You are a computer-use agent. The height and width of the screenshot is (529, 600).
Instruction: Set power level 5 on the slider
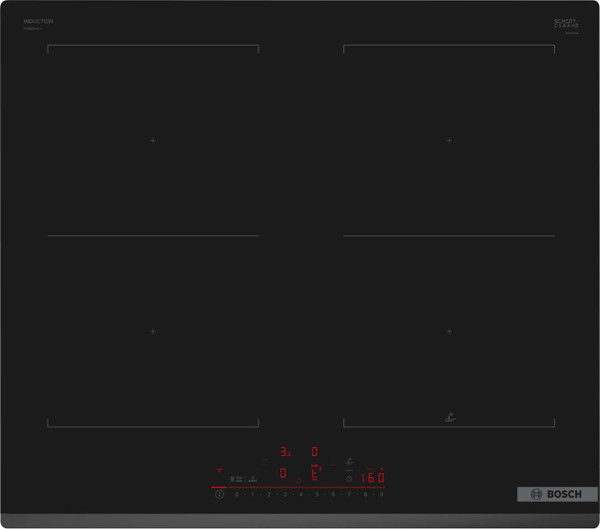click(x=316, y=494)
